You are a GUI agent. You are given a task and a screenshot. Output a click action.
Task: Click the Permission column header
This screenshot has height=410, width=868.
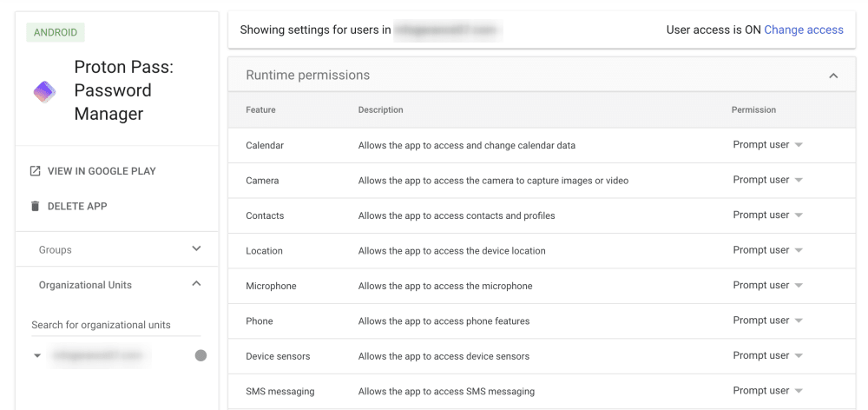[753, 109]
